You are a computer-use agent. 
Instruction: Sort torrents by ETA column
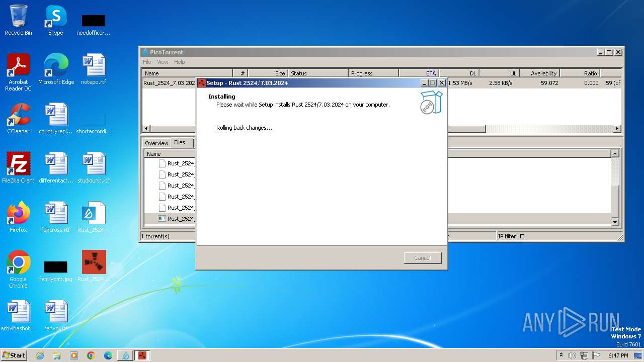tap(419, 73)
